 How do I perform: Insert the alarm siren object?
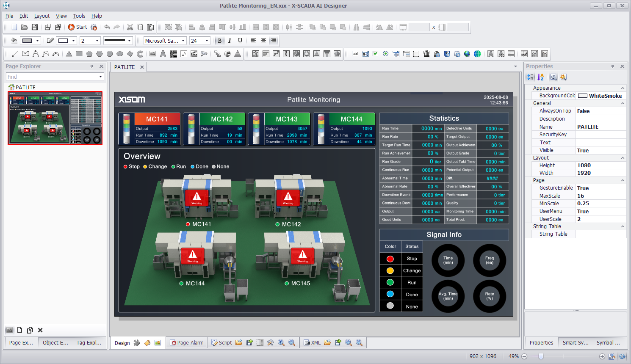pos(426,54)
